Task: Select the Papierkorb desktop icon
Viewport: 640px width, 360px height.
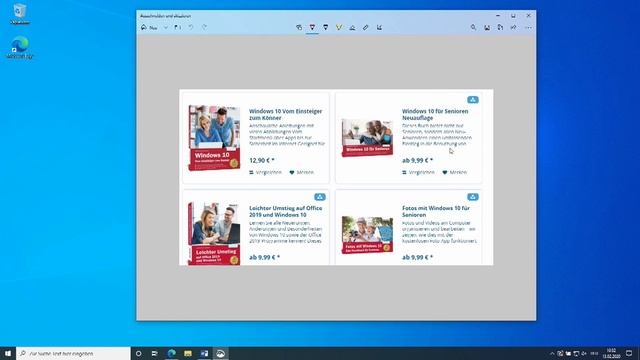Action: (x=20, y=14)
